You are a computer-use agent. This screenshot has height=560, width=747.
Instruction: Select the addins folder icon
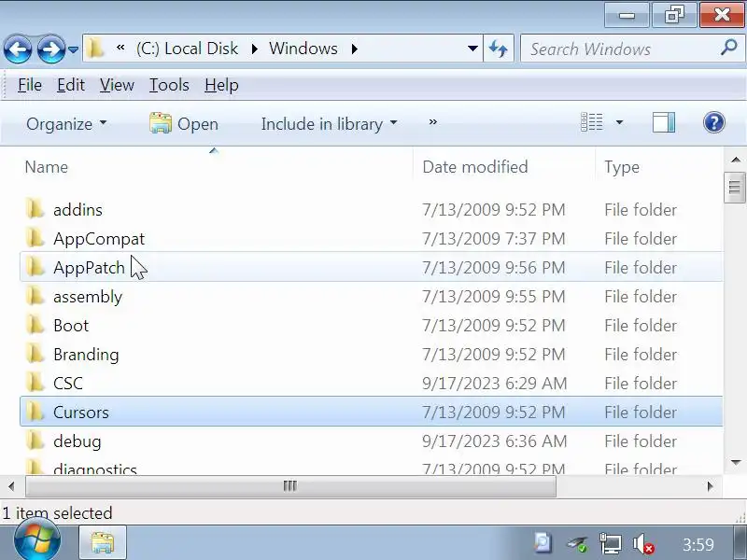point(35,209)
